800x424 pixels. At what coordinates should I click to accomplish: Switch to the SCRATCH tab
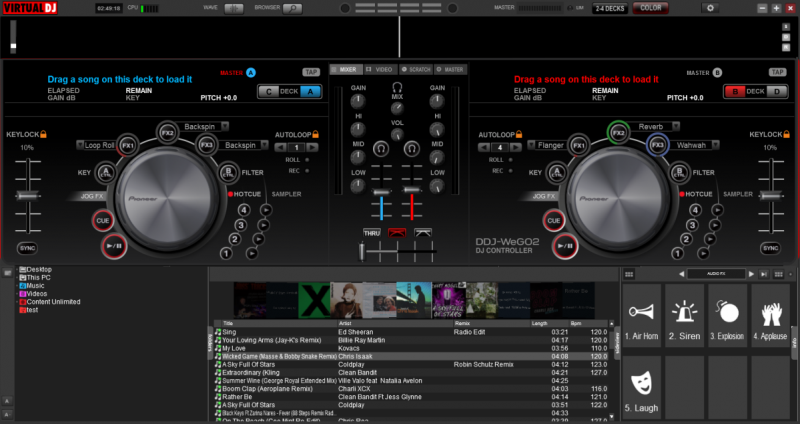416,69
